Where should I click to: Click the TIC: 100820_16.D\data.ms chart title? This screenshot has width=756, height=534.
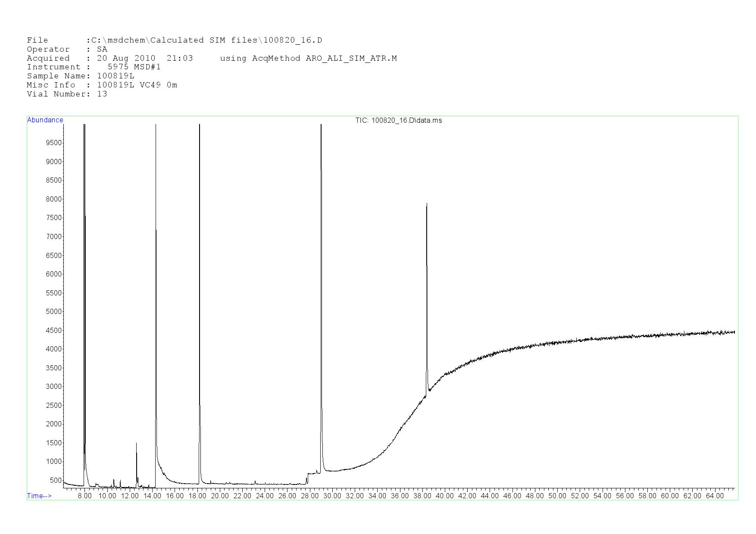tap(398, 121)
